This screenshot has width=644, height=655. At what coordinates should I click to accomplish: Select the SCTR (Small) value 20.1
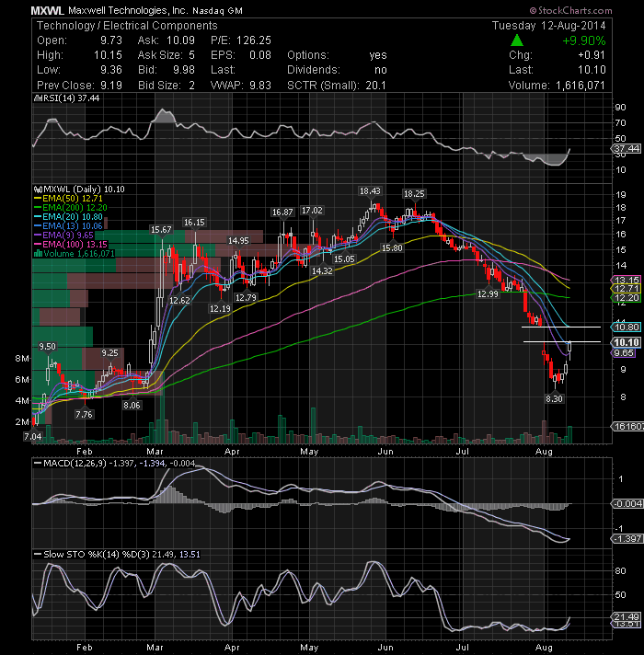coord(375,86)
